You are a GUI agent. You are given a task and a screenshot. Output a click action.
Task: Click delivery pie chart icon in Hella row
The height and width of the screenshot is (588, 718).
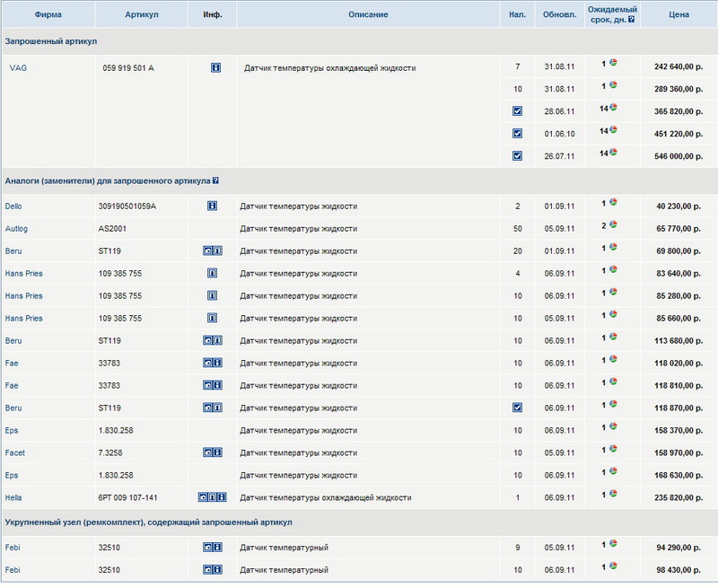tap(613, 493)
